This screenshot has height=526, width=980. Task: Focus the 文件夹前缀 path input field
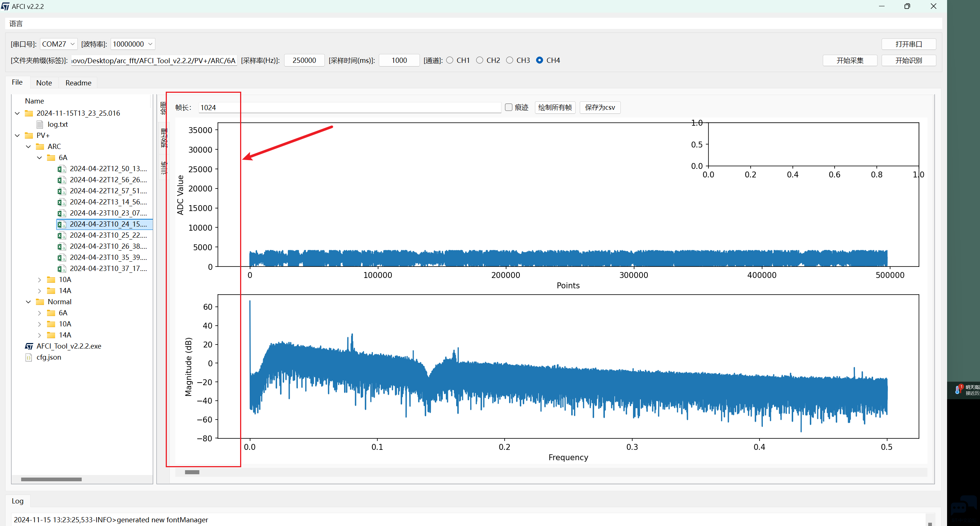click(154, 60)
